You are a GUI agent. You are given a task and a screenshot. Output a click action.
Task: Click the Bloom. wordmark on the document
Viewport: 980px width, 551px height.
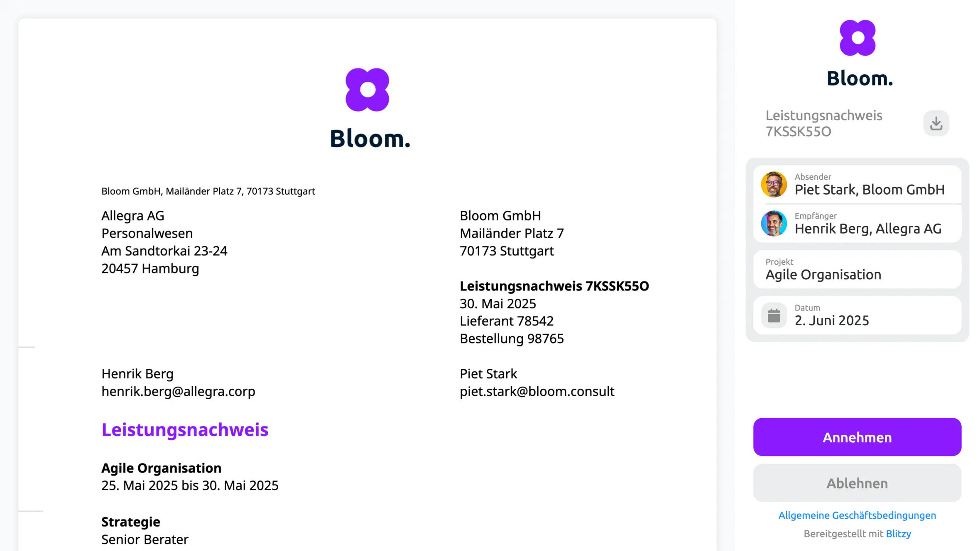[x=370, y=139]
